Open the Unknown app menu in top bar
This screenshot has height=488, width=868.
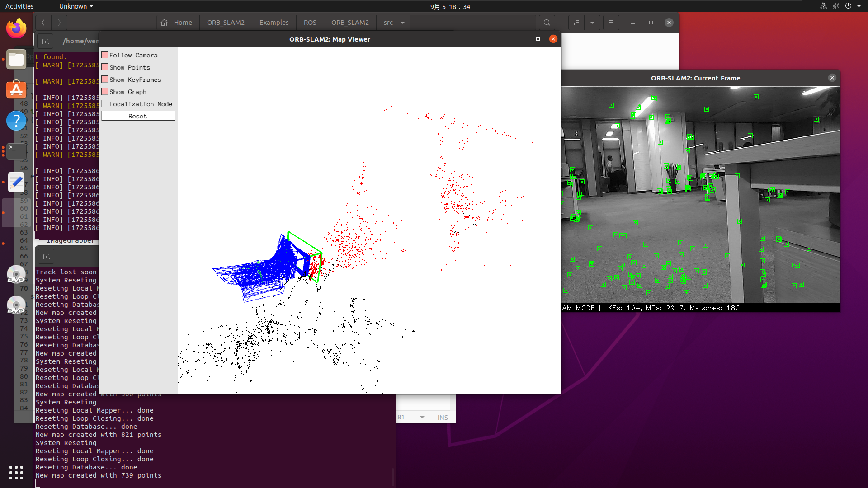76,6
